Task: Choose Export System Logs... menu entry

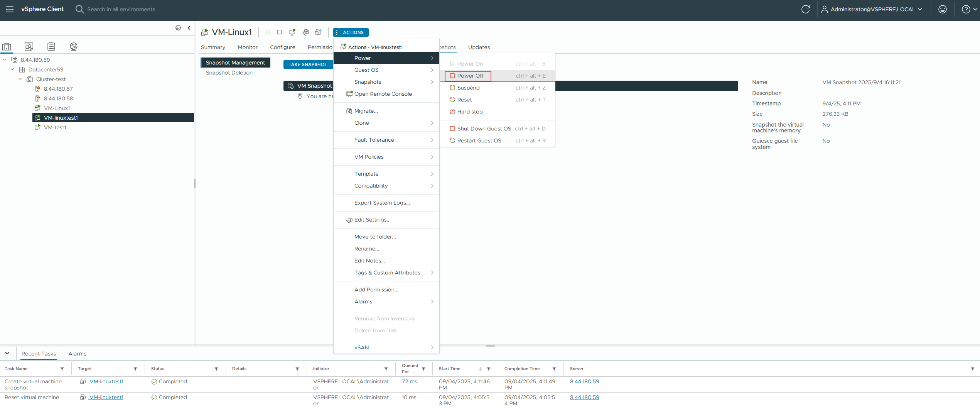Action: (x=386, y=203)
